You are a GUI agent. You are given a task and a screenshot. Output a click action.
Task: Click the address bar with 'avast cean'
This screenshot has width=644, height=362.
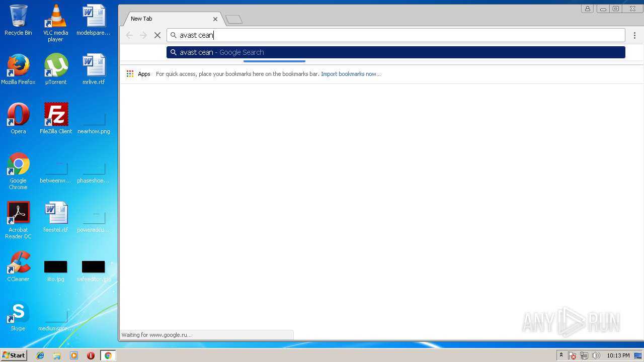[396, 35]
